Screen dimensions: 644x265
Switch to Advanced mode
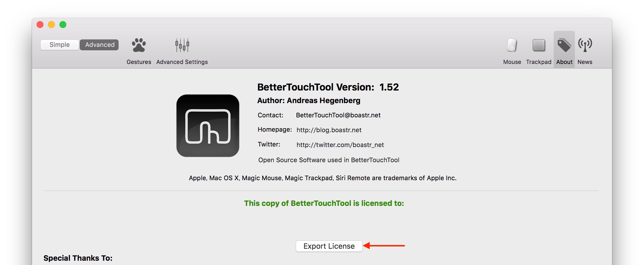pyautogui.click(x=99, y=45)
